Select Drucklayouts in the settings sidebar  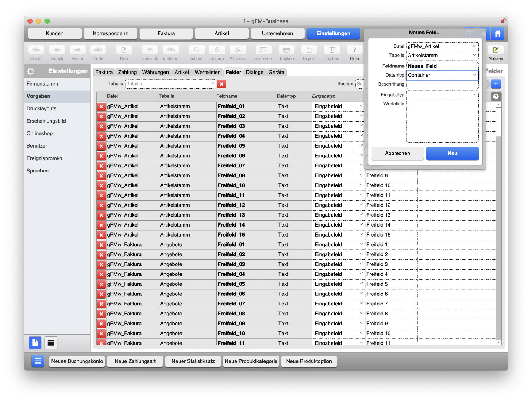point(41,108)
